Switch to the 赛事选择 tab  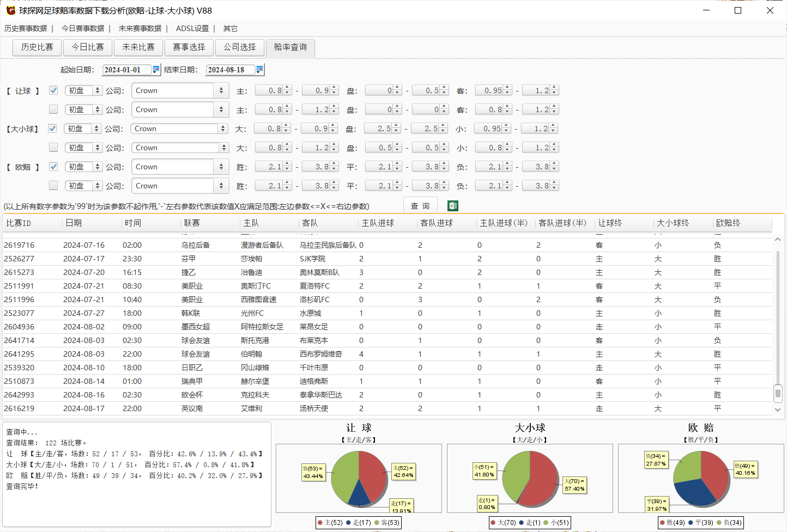(189, 47)
